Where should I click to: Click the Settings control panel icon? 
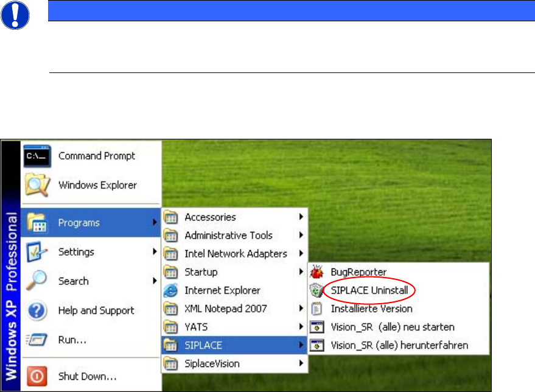(x=37, y=252)
